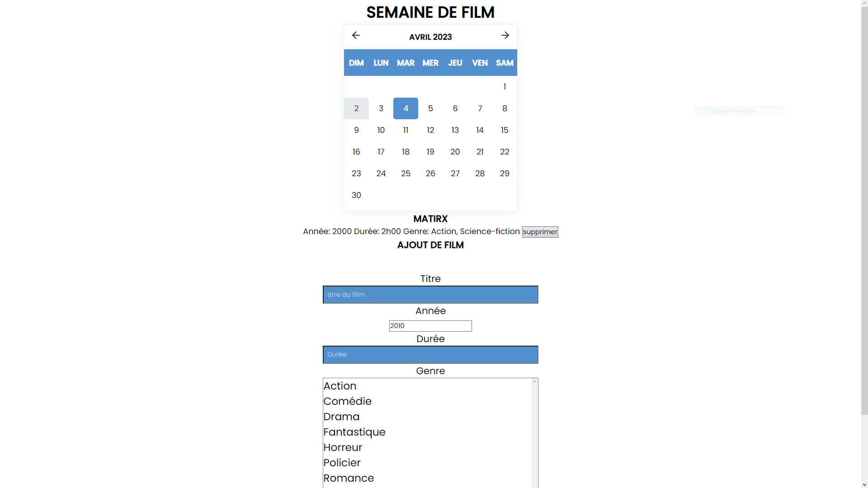This screenshot has height=488, width=868.
Task: Select April 22 in calendar
Action: pos(505,152)
